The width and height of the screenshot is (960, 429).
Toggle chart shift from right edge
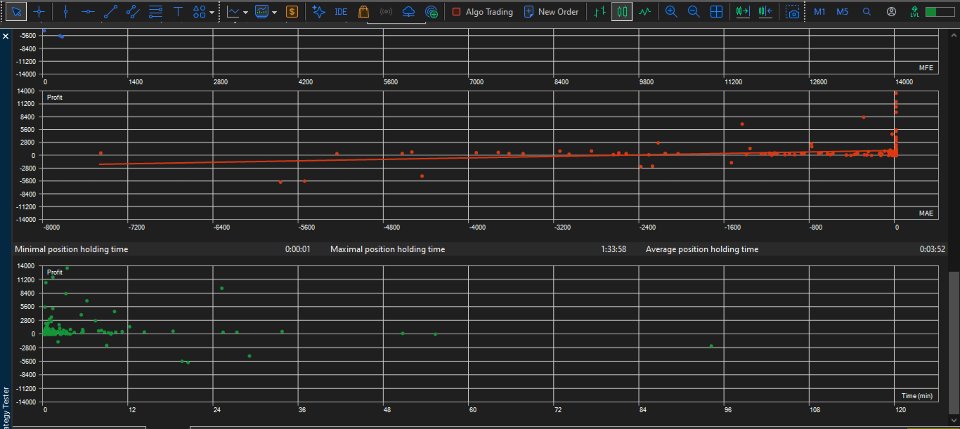coord(765,12)
